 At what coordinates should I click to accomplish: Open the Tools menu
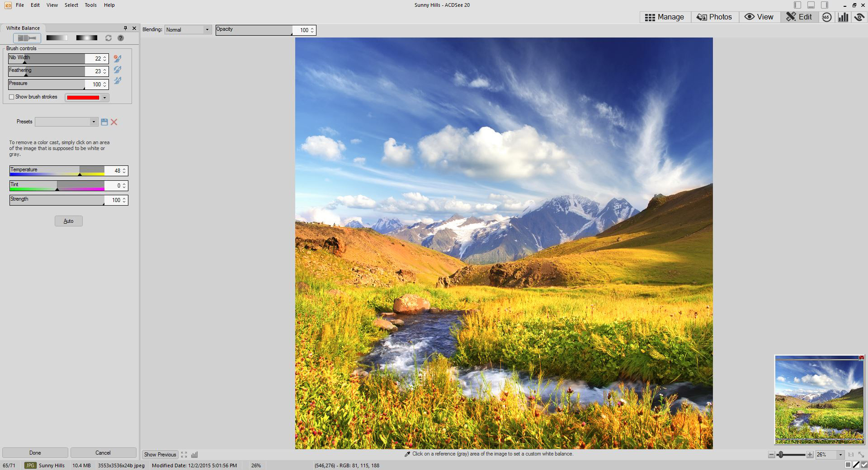pyautogui.click(x=91, y=5)
